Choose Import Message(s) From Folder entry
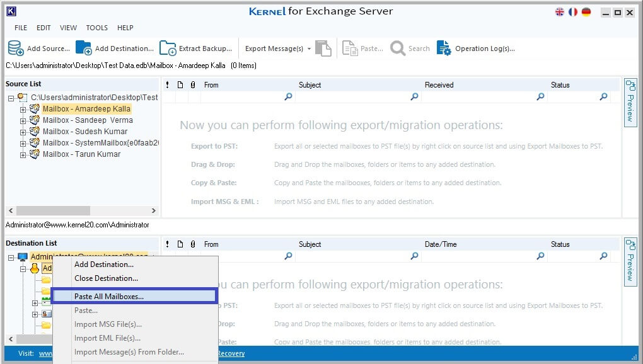This screenshot has height=364, width=643. tap(136, 352)
